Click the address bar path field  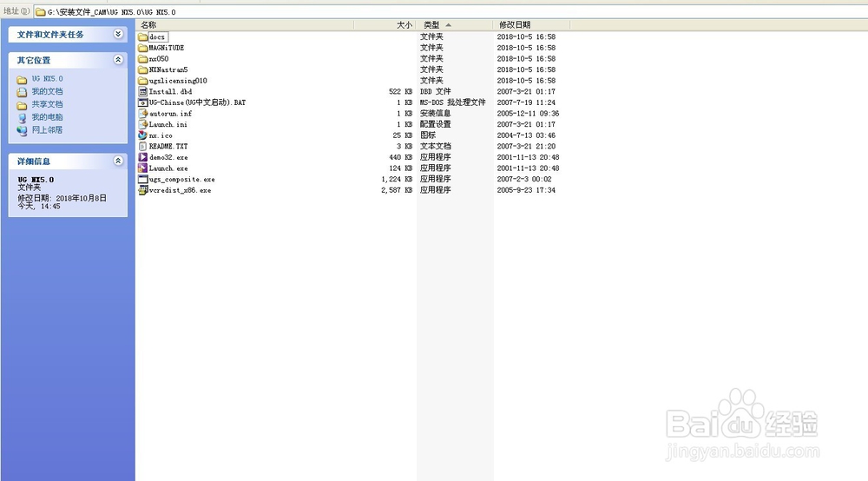[x=450, y=11]
